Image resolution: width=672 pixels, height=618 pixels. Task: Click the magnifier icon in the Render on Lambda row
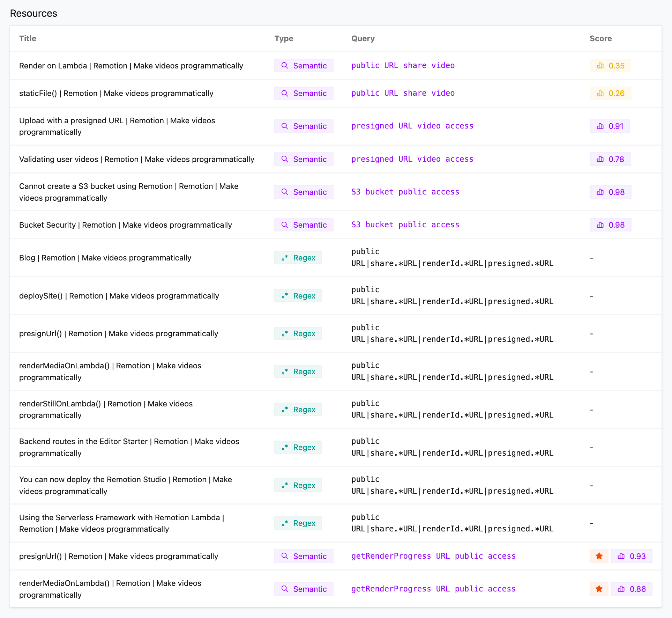pos(285,66)
